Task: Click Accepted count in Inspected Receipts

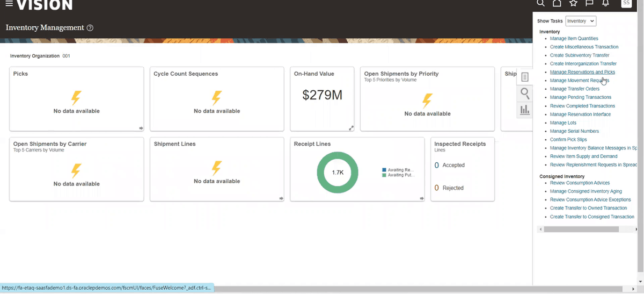Action: pyautogui.click(x=436, y=165)
